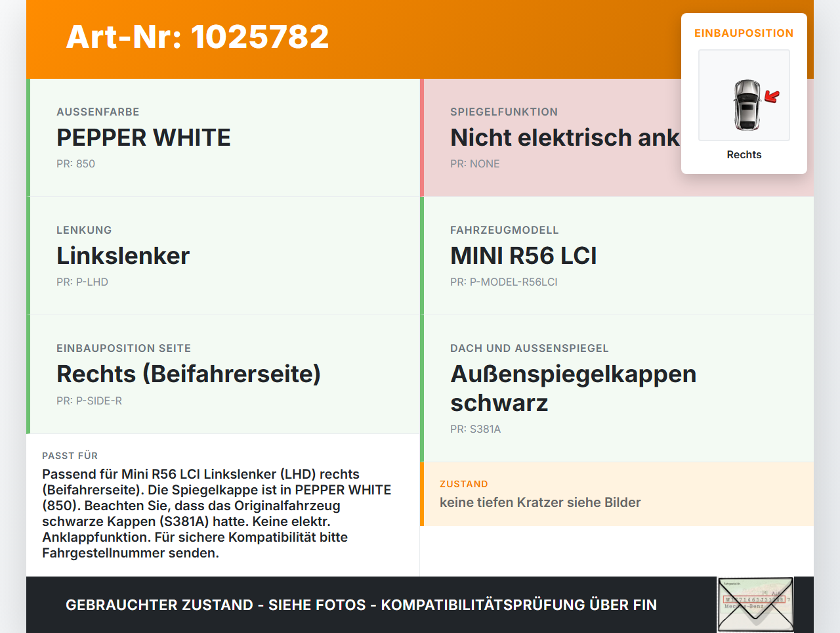The height and width of the screenshot is (633, 840).
Task: Click the Linkslenker steering card
Action: click(x=223, y=256)
